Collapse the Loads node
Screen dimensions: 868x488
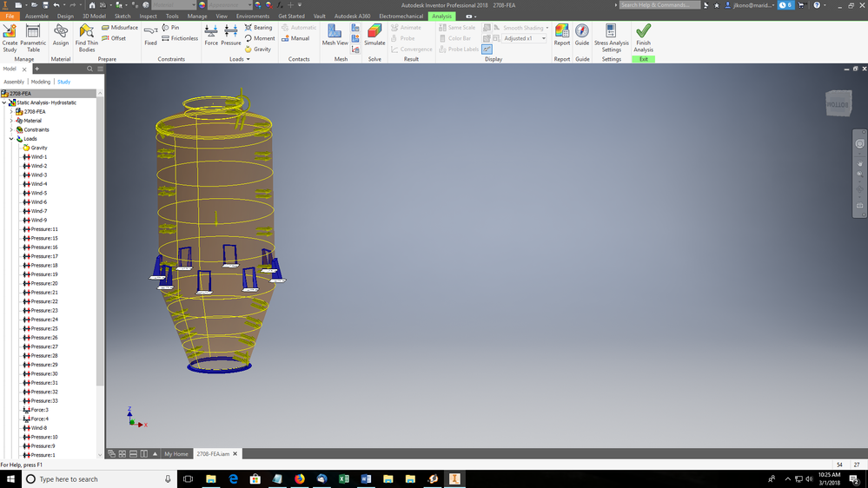[11, 139]
